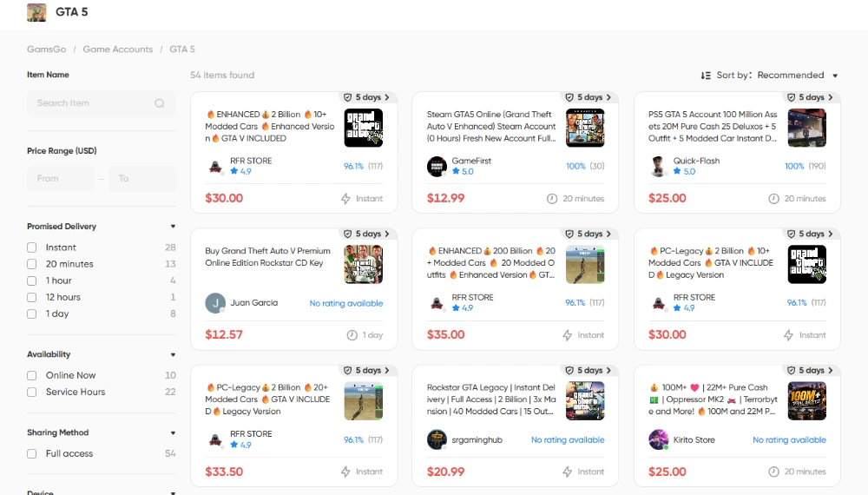Expand 5 days guarantee on $35.00 listing
The image size is (868, 495).
pos(589,234)
